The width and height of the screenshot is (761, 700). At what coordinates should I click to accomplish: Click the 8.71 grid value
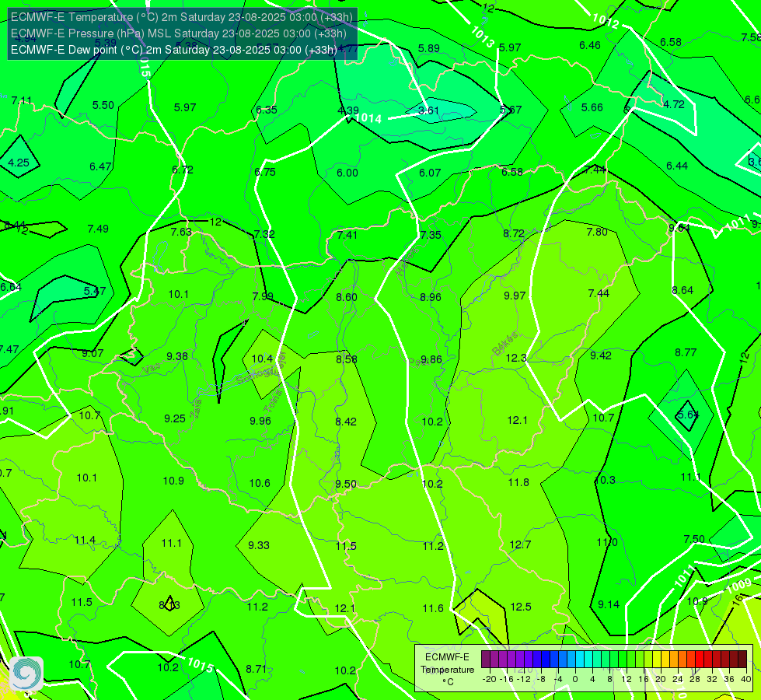click(x=257, y=669)
